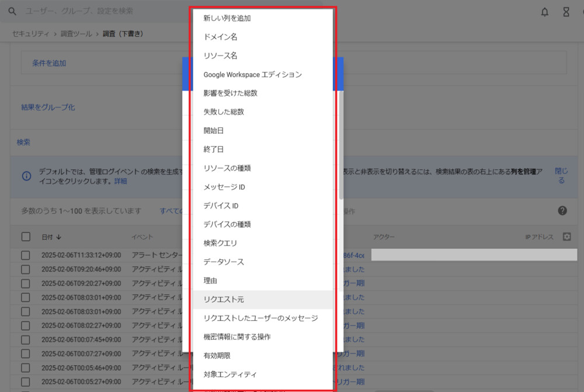Pick 終了日 from the dropdown
The height and width of the screenshot is (392, 584).
pyautogui.click(x=263, y=150)
